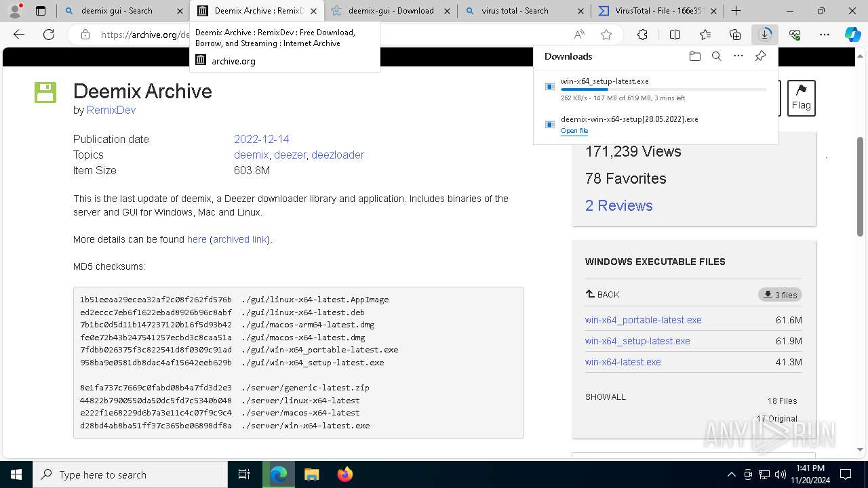Open the Favorites list icon
Screen dimensions: 868x488
pos(705,35)
